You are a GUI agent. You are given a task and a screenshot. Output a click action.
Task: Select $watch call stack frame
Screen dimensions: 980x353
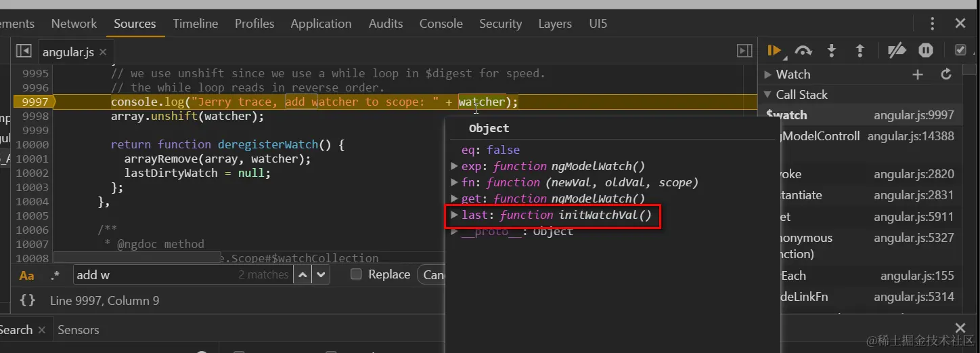pos(860,115)
